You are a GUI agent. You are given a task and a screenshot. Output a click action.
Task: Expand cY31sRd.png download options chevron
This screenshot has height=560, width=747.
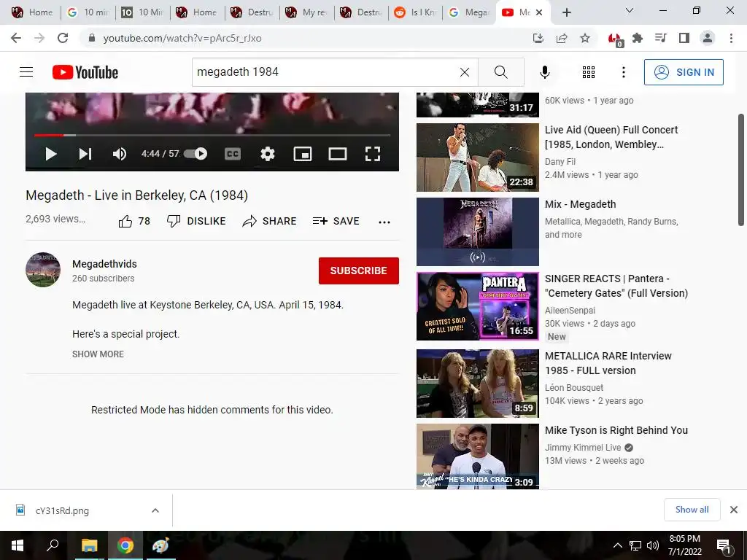tap(155, 510)
